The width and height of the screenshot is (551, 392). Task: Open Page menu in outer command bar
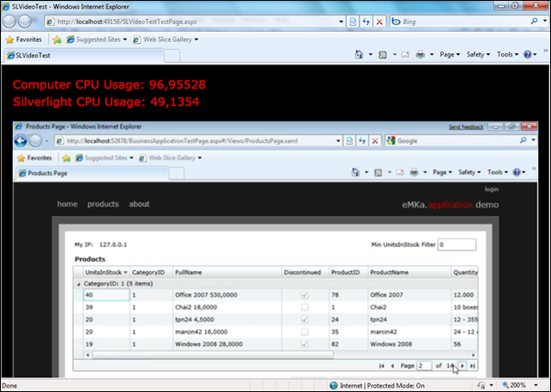(x=450, y=54)
